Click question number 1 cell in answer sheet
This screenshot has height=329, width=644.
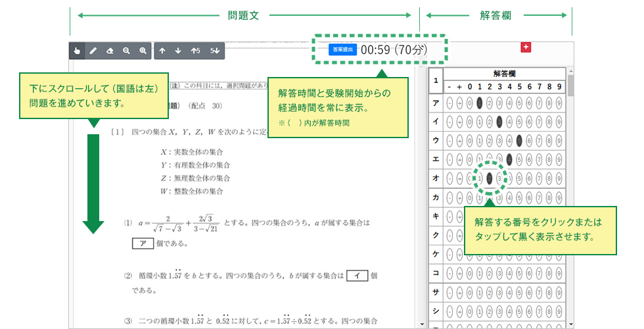click(x=436, y=80)
